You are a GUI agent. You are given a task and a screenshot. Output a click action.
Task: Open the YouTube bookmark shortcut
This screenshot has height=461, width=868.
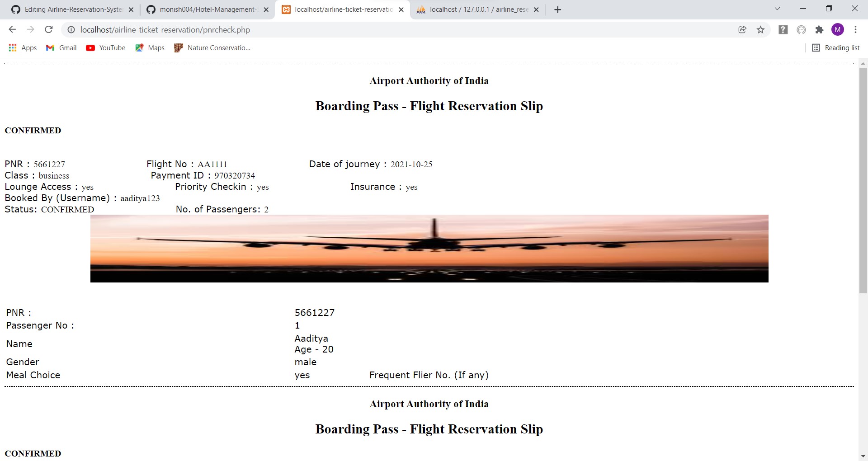(105, 47)
